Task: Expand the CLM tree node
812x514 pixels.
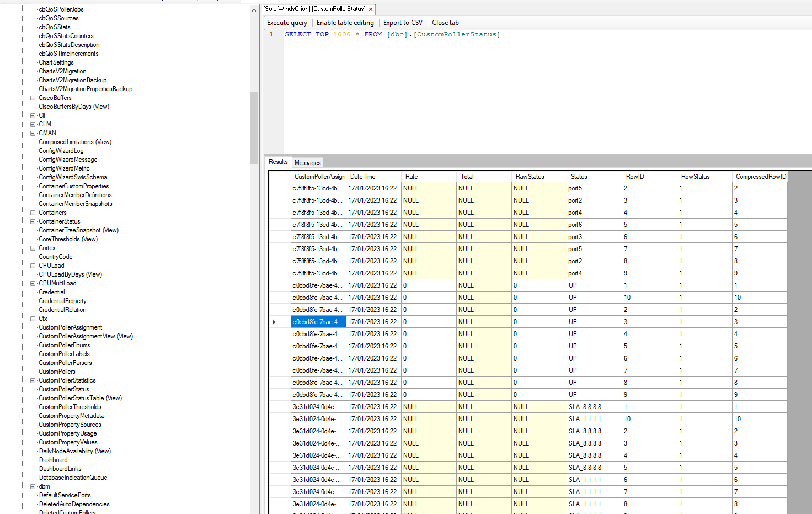Action: (33, 125)
